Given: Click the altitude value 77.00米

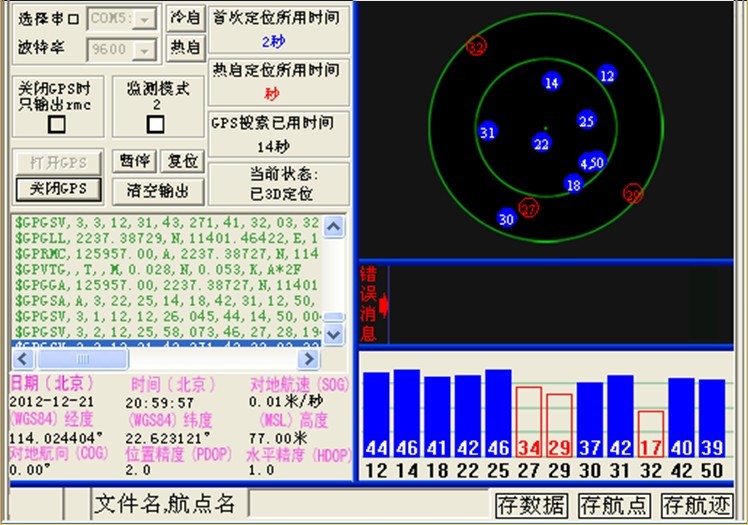Looking at the screenshot, I should point(278,438).
